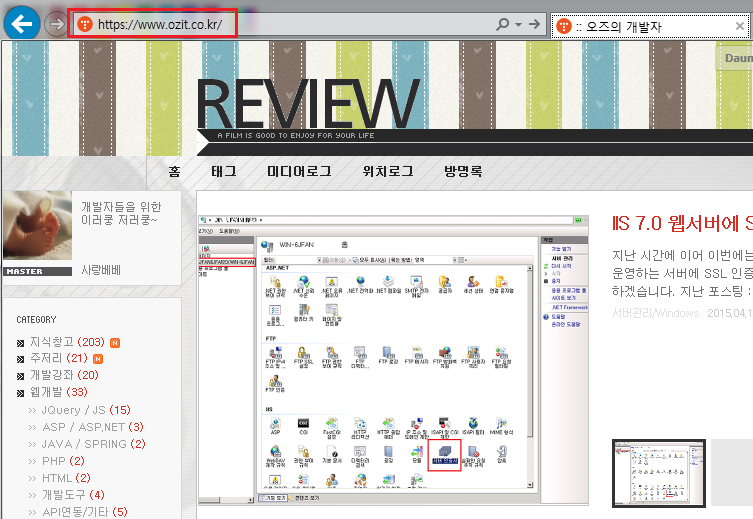
Task: Open the JQuery / JS (15) subcategory
Action: (86, 410)
